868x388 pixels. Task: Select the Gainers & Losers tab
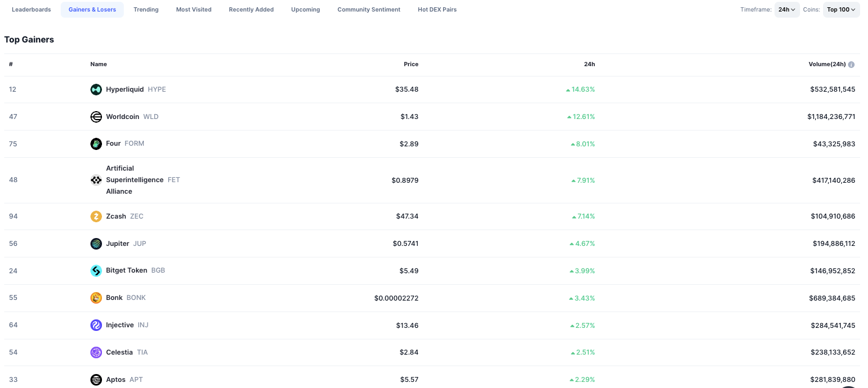tap(92, 10)
